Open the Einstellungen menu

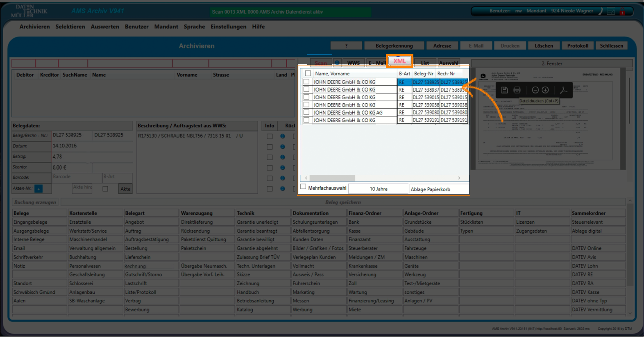pyautogui.click(x=228, y=27)
